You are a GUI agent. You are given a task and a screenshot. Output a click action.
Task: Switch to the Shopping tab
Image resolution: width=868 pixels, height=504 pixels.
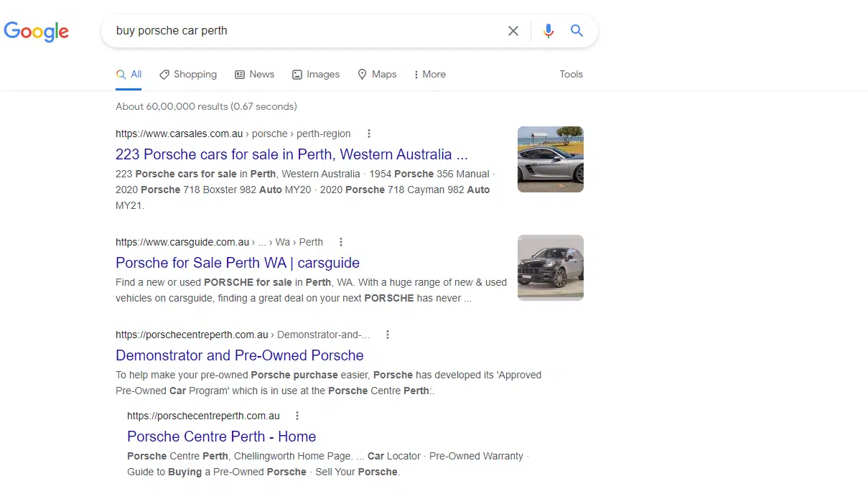click(188, 74)
